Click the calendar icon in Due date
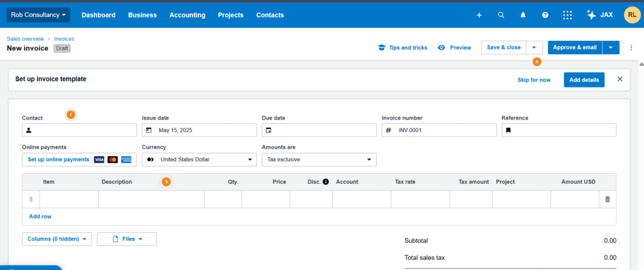Image resolution: width=644 pixels, height=270 pixels. (269, 130)
